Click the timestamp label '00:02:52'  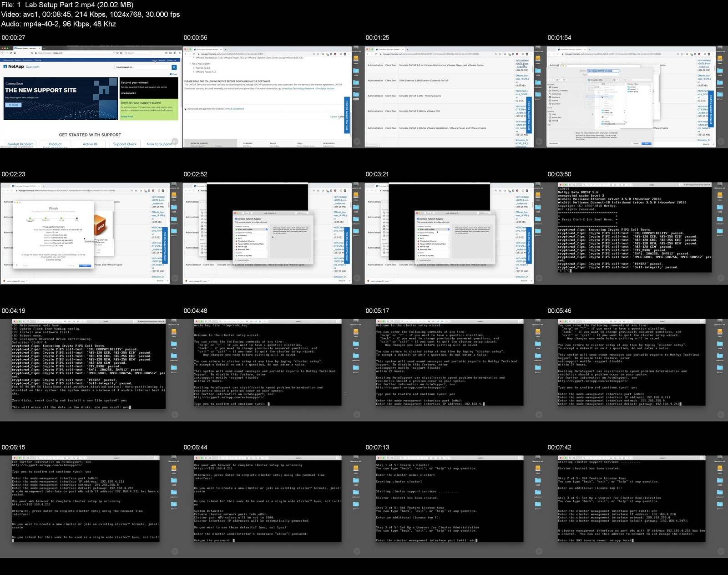(196, 174)
